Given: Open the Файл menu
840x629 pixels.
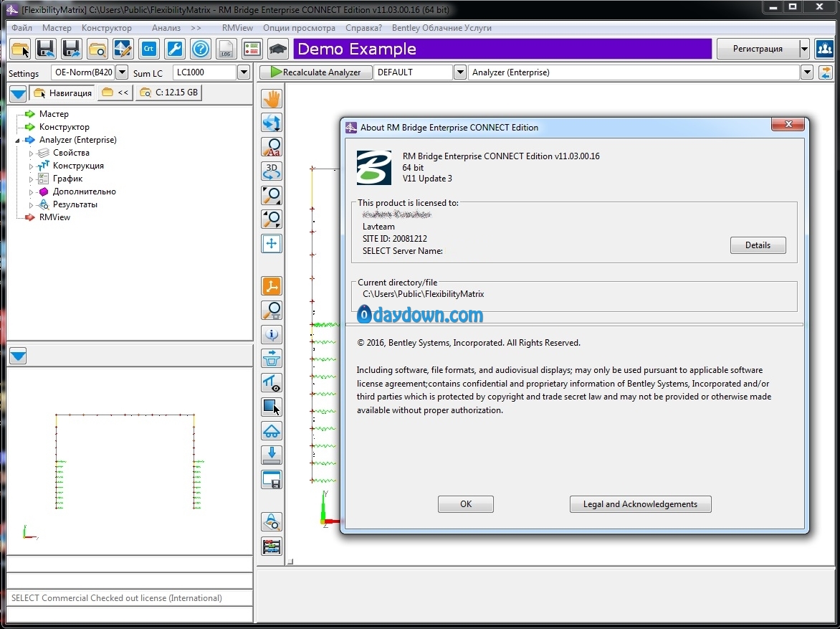Looking at the screenshot, I should coord(22,28).
